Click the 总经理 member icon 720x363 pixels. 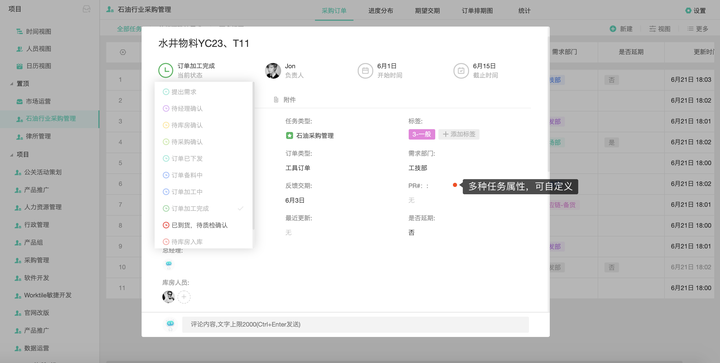[169, 264]
